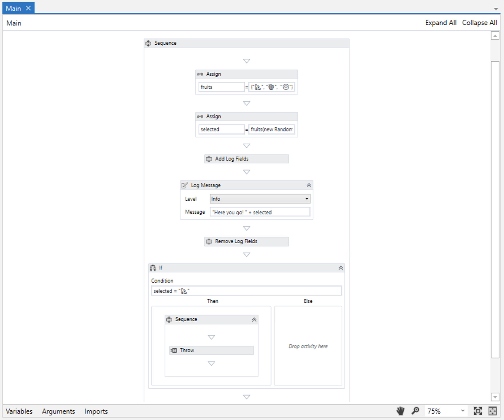This screenshot has width=504, height=420.
Task: Click the second Assign title text
Action: pyautogui.click(x=214, y=116)
